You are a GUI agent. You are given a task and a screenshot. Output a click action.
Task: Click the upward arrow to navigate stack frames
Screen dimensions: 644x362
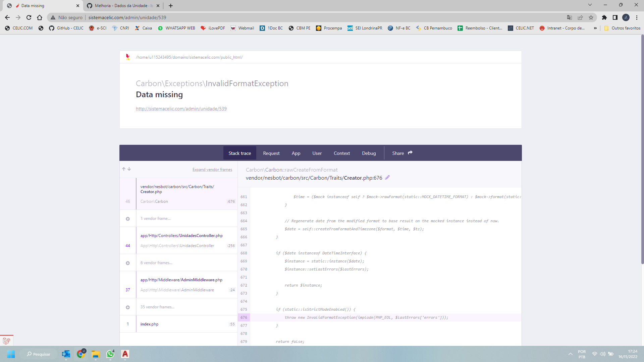(x=123, y=169)
